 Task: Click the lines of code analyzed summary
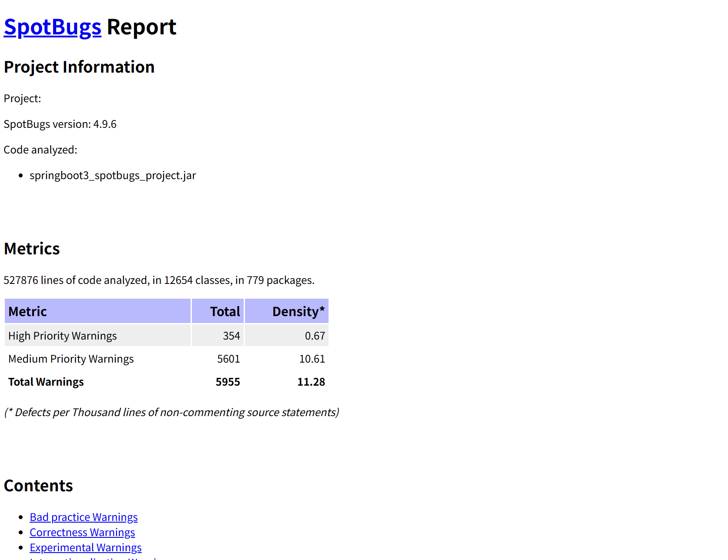159,280
